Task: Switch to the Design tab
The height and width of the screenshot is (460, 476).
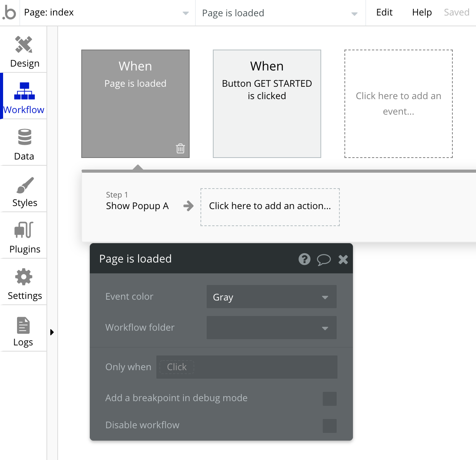Action: (x=24, y=50)
